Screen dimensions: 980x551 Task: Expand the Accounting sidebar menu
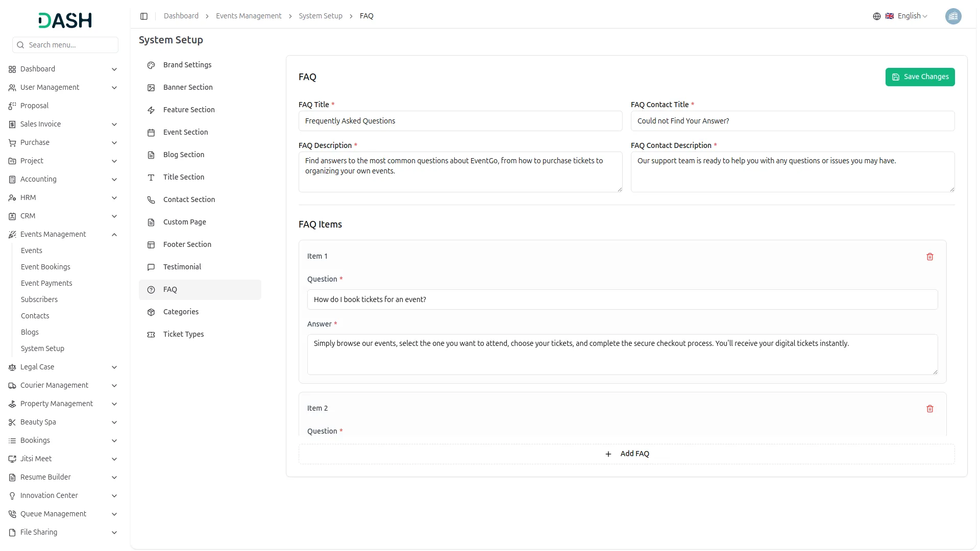pyautogui.click(x=114, y=180)
